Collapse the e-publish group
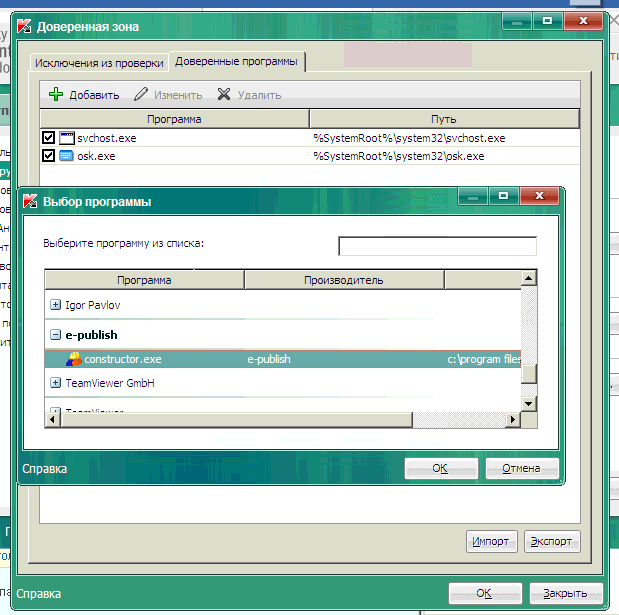The image size is (619, 615). click(56, 335)
